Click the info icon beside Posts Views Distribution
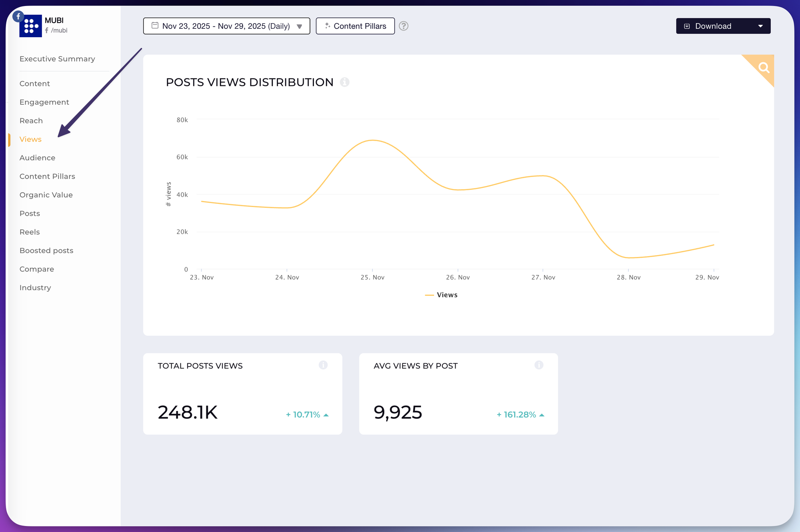This screenshot has width=800, height=532. (x=345, y=82)
